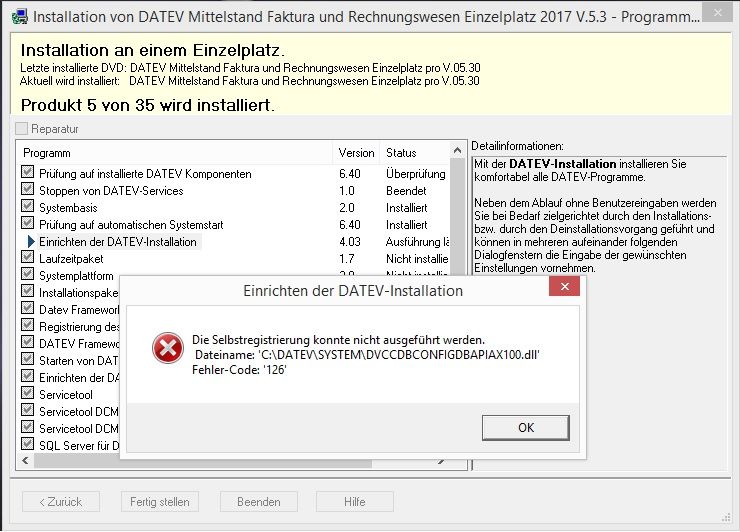Select Prüfung auf installierte DATEV Komponenten row
740x532 pixels.
tap(145, 174)
